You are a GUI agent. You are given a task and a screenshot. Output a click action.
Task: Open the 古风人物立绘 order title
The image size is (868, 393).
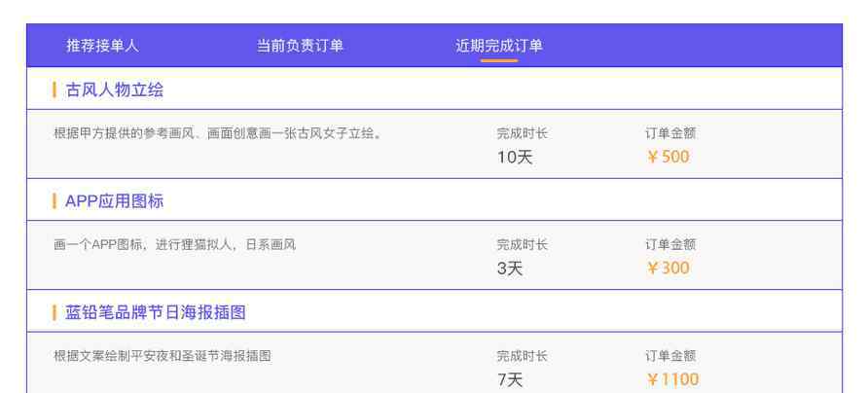tap(114, 89)
